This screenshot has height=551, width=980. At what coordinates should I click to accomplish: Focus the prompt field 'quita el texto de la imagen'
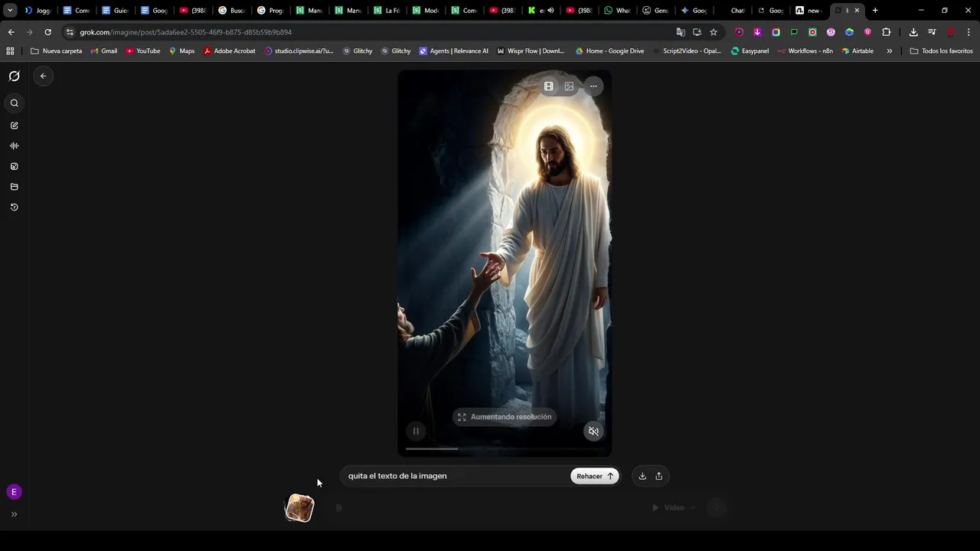(456, 476)
